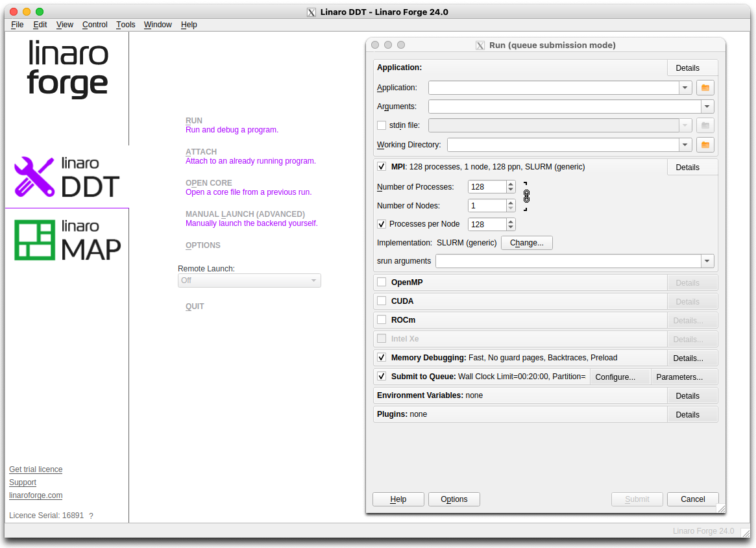Open the Linaro DDT tool

(67, 177)
